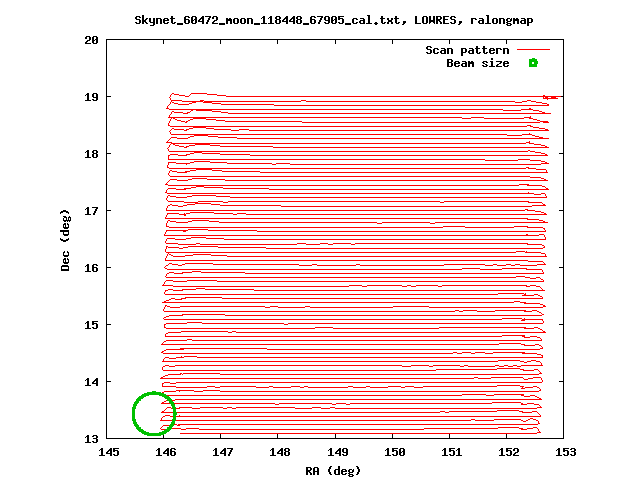640x480 pixels.
Task: Click the Dec axis value 14
Action: [x=91, y=382]
